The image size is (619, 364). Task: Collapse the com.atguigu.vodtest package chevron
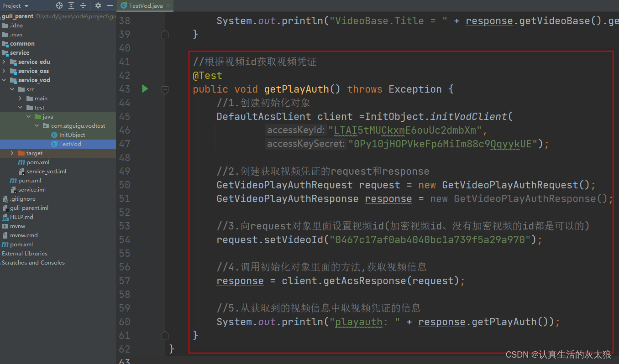point(37,126)
